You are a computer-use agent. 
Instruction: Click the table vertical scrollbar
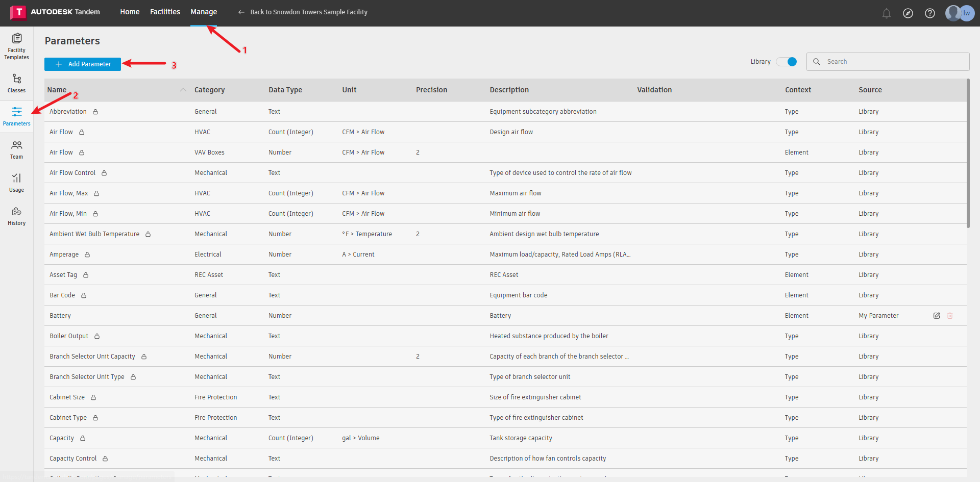[968, 153]
